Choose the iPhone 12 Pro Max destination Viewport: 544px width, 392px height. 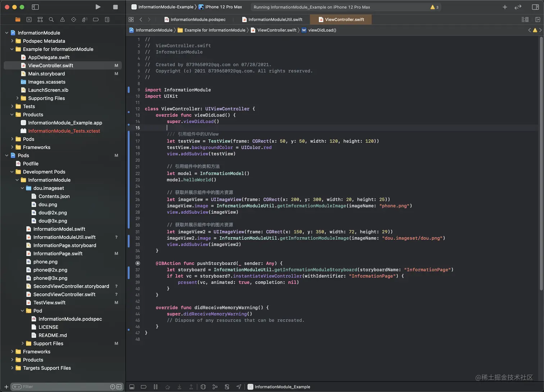tap(220, 7)
